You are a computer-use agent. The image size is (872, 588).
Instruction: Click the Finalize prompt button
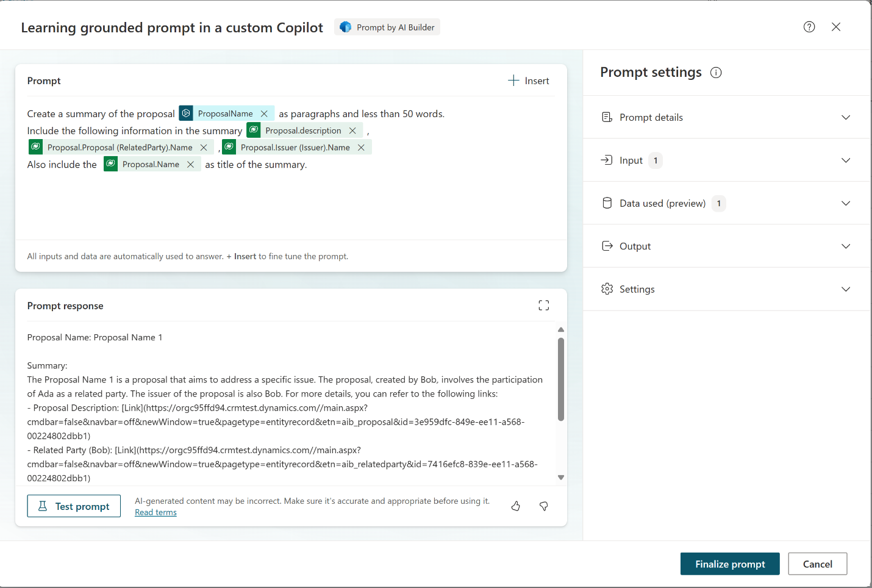pos(730,564)
